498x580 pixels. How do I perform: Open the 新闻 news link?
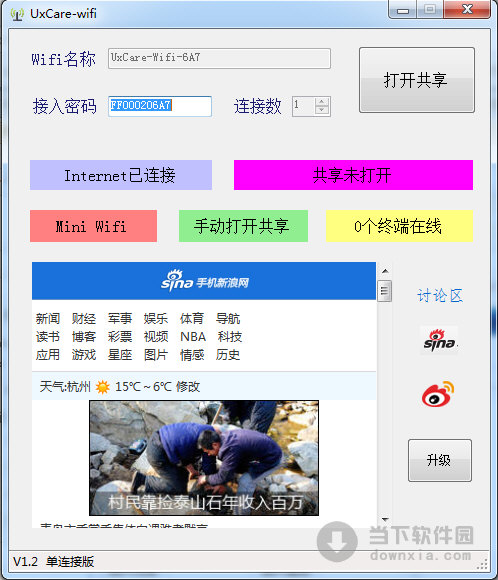(48, 318)
